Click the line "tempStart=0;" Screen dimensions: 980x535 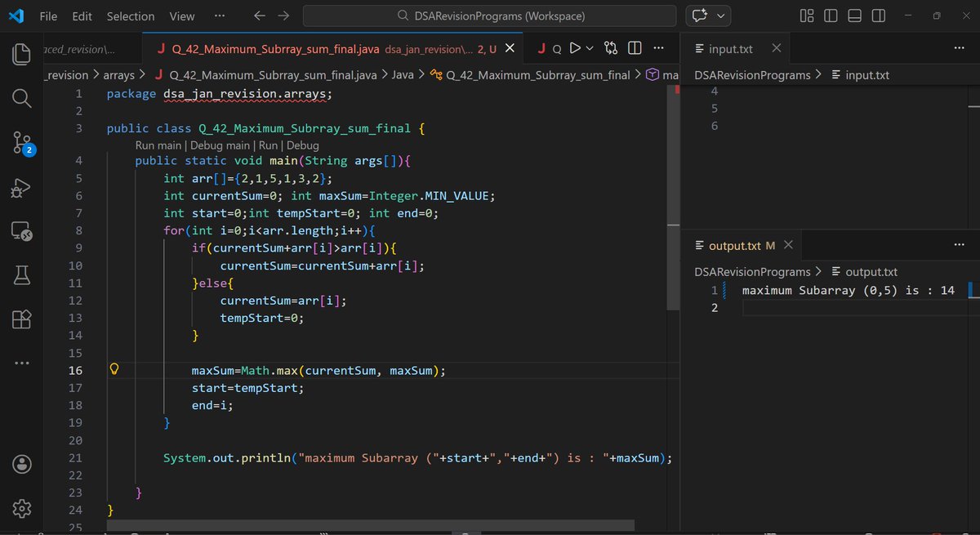[x=262, y=319]
